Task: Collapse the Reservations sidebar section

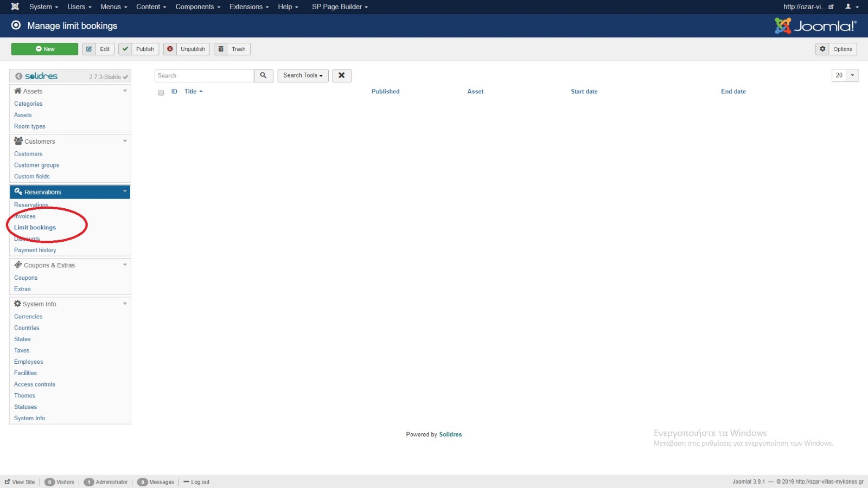Action: pos(125,192)
